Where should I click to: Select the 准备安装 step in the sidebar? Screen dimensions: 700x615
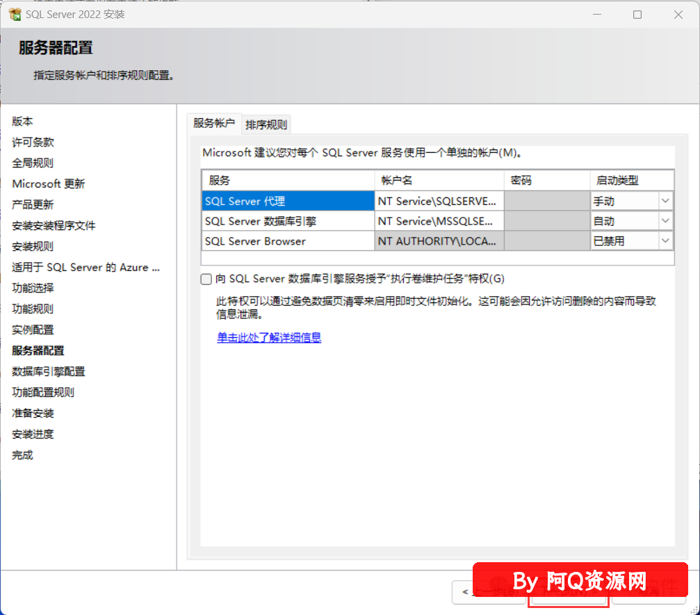click(33, 413)
